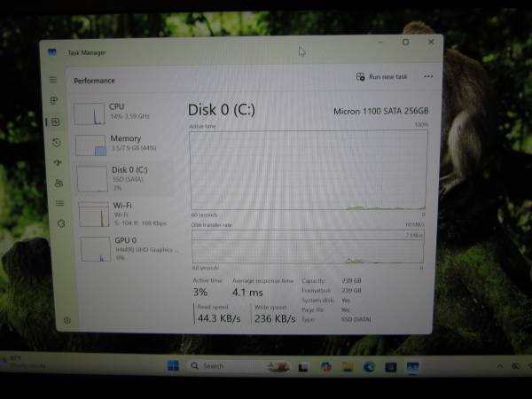The width and height of the screenshot is (532, 399).
Task: Open the hamburger navigation menu
Action: (53, 80)
